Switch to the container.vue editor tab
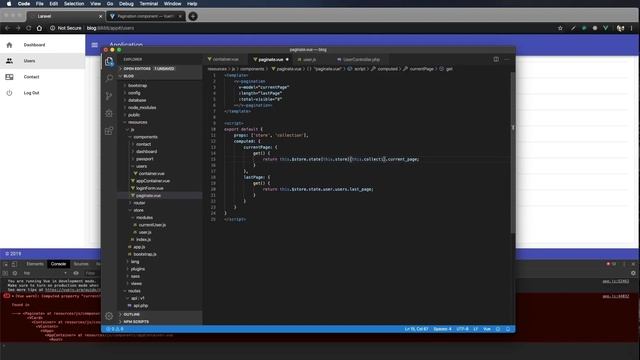The image size is (640, 360). pyautogui.click(x=225, y=59)
